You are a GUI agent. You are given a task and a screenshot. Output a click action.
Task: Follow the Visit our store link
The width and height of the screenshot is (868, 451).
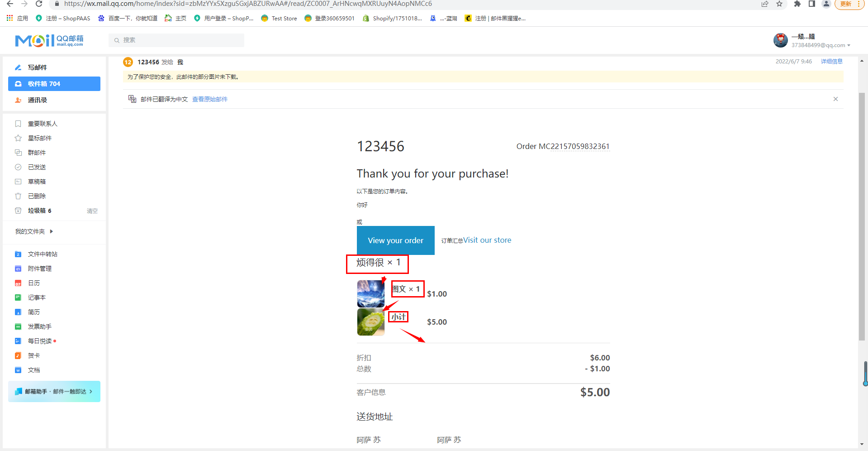(487, 240)
